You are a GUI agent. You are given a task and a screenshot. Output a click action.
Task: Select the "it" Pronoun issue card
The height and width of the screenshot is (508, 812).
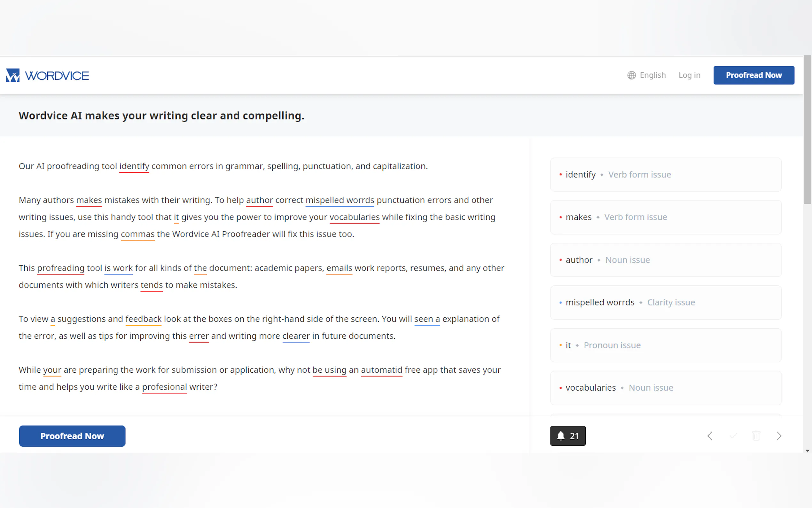point(665,345)
